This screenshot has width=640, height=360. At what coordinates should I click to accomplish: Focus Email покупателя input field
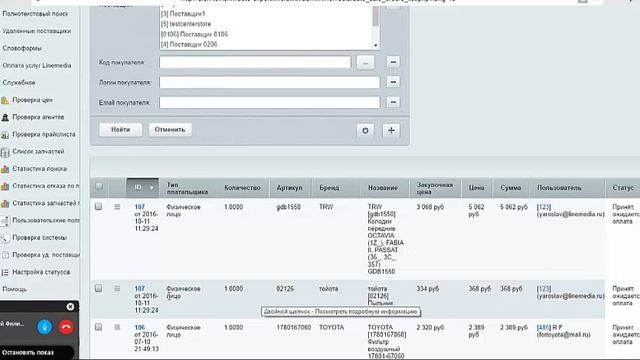pyautogui.click(x=269, y=102)
